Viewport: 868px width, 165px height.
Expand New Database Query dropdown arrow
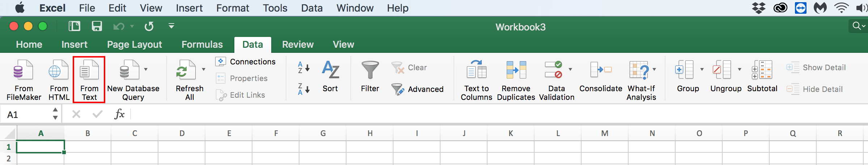pos(146,69)
